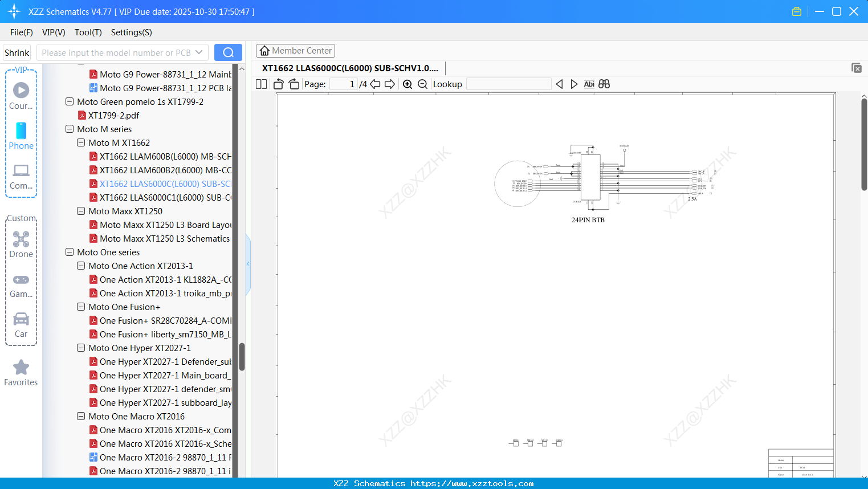The width and height of the screenshot is (868, 489).
Task: Open the Car category
Action: click(x=21, y=325)
